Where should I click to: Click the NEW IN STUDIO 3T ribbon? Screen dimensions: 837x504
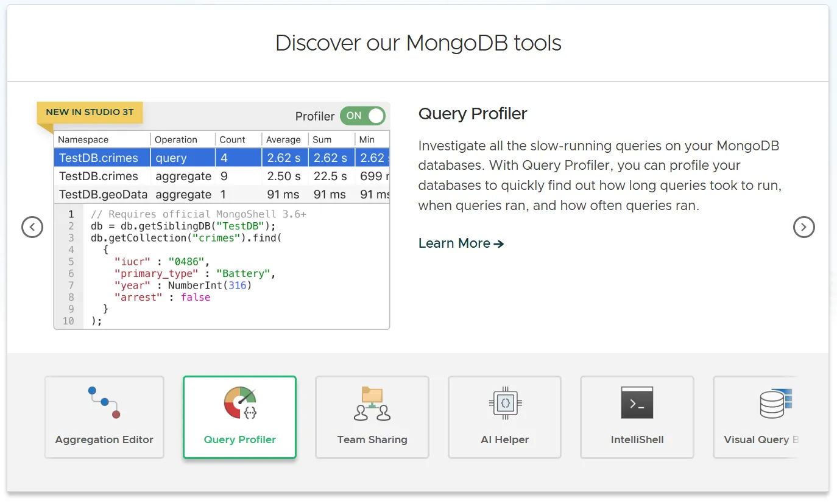click(90, 113)
